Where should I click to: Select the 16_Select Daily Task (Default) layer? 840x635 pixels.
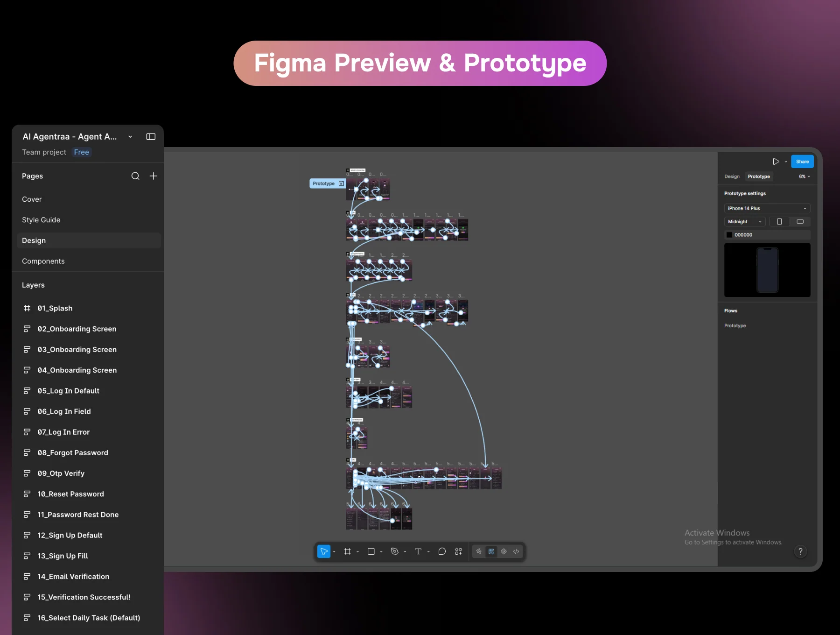(x=89, y=618)
